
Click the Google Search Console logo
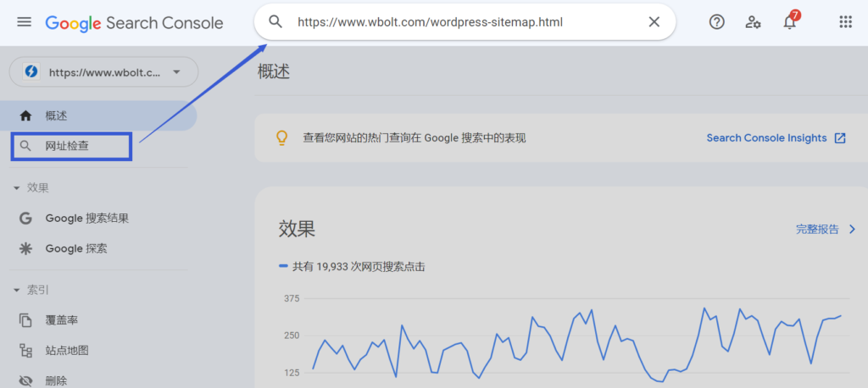click(135, 23)
